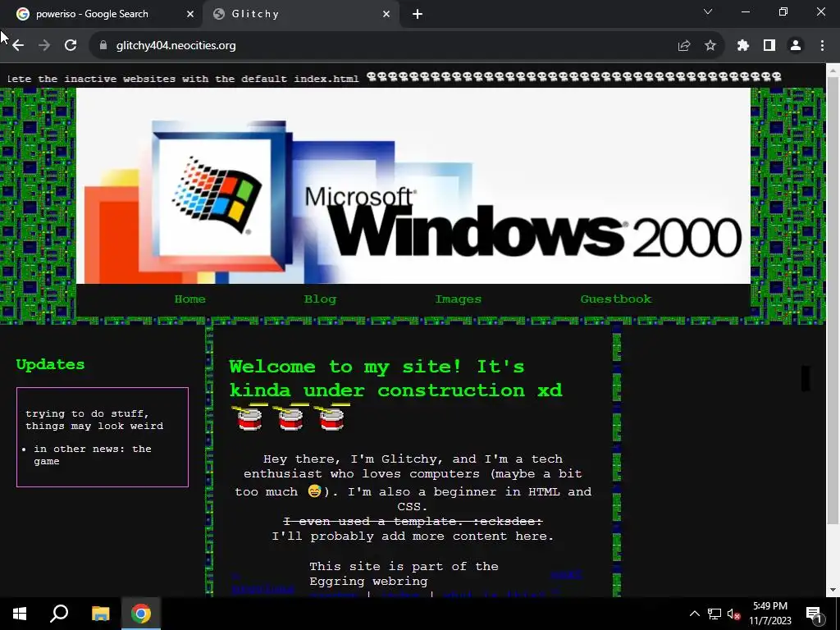The image size is (840, 630).
Task: Toggle the Chrome side panel icon
Action: pyautogui.click(x=769, y=46)
